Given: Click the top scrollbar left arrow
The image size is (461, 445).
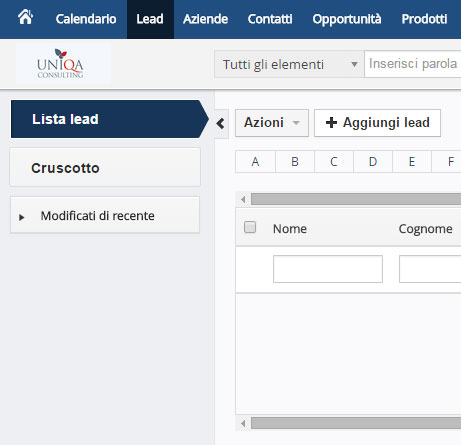Looking at the screenshot, I should [243, 199].
